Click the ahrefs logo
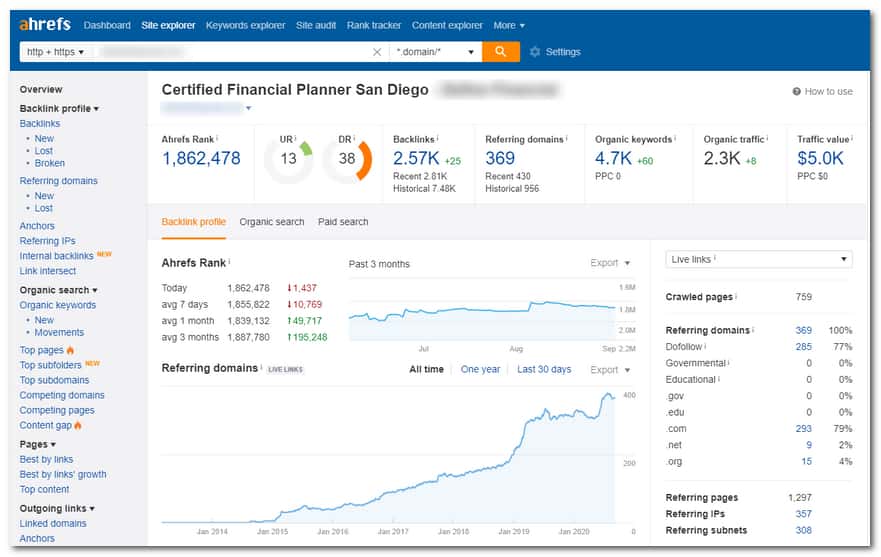881x557 pixels. click(x=45, y=25)
